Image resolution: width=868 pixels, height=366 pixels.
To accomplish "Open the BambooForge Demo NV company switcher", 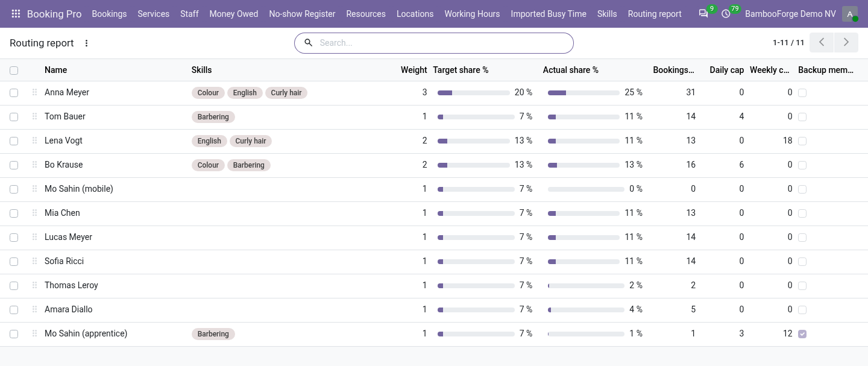I will [790, 14].
